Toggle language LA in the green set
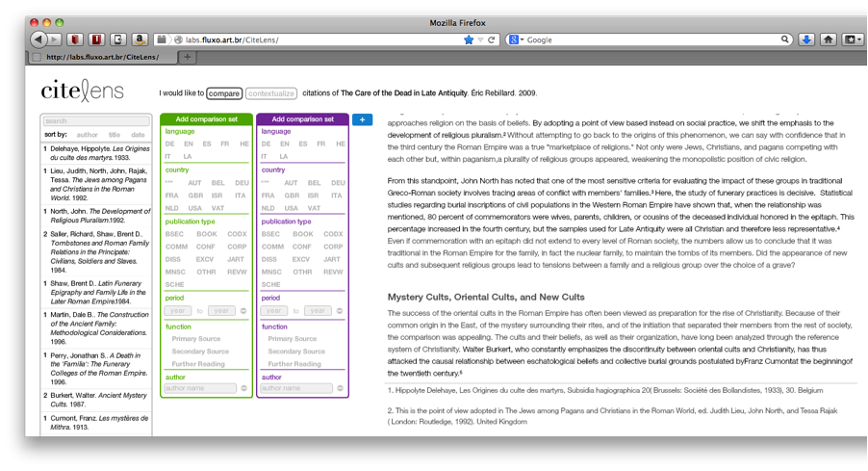868x471 pixels. point(187,157)
